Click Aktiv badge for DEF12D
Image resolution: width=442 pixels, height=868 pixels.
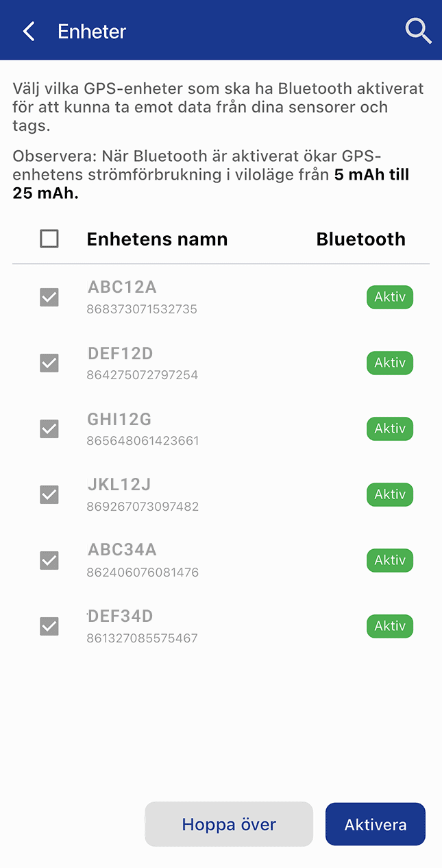pyautogui.click(x=390, y=363)
